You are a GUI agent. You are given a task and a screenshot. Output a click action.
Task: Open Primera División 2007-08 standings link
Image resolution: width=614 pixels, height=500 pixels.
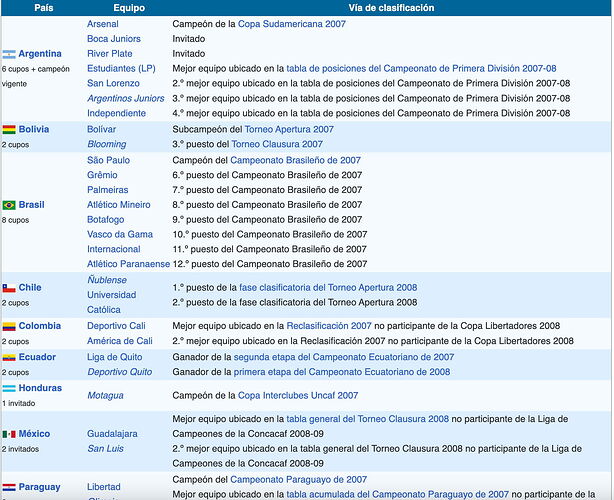421,69
